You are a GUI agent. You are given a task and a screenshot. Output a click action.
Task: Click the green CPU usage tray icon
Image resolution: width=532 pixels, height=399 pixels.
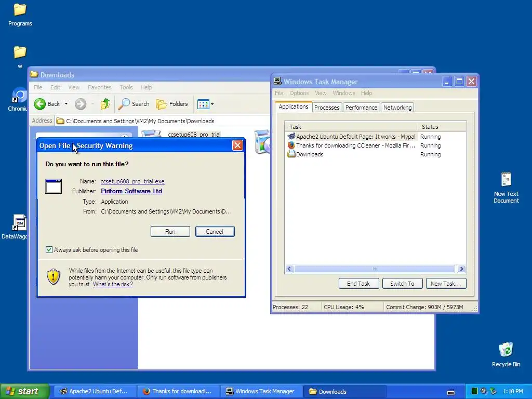coord(475,391)
